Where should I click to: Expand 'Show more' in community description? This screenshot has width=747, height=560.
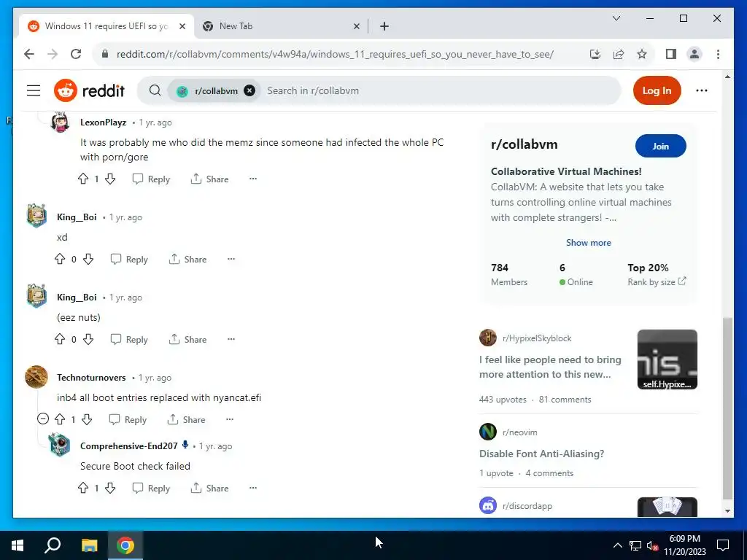point(589,242)
